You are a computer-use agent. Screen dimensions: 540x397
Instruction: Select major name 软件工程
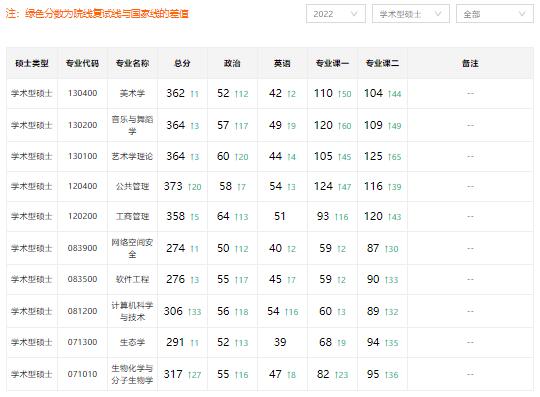tap(132, 279)
